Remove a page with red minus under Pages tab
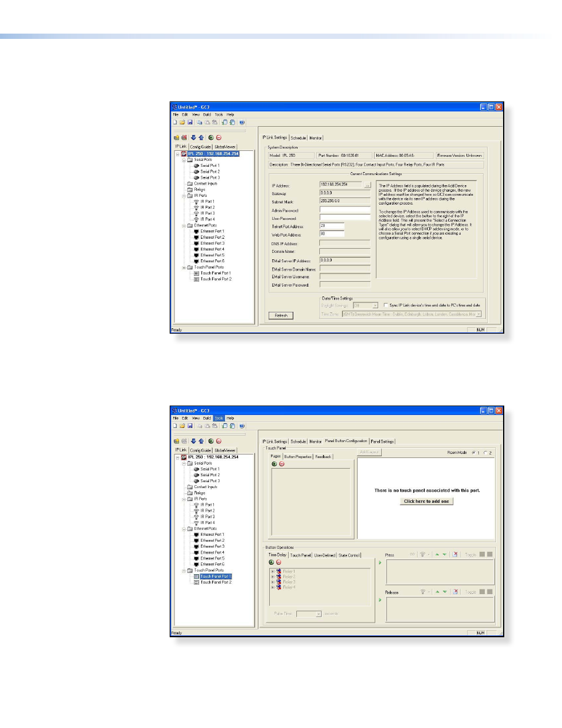 click(282, 464)
